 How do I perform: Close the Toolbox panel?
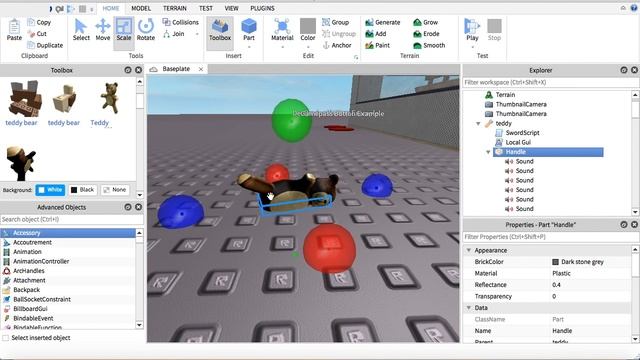(x=139, y=70)
